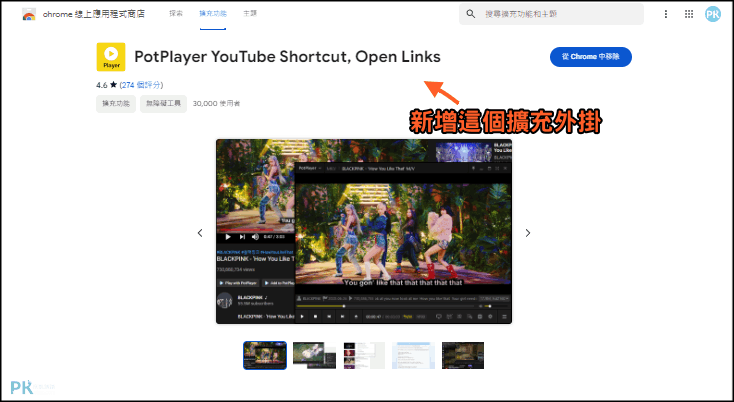Click the 無障礙工具 category chip
Image resolution: width=734 pixels, height=402 pixels.
click(x=163, y=104)
